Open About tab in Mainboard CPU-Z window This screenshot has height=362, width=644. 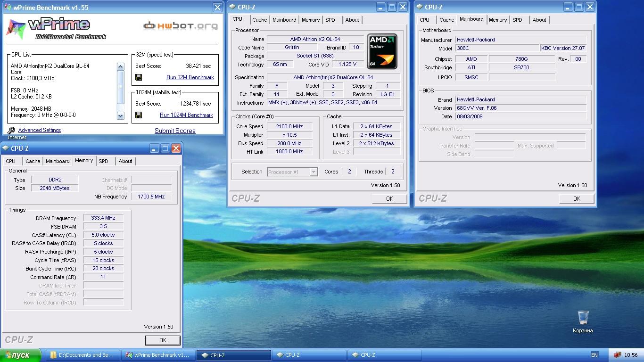pyautogui.click(x=539, y=20)
